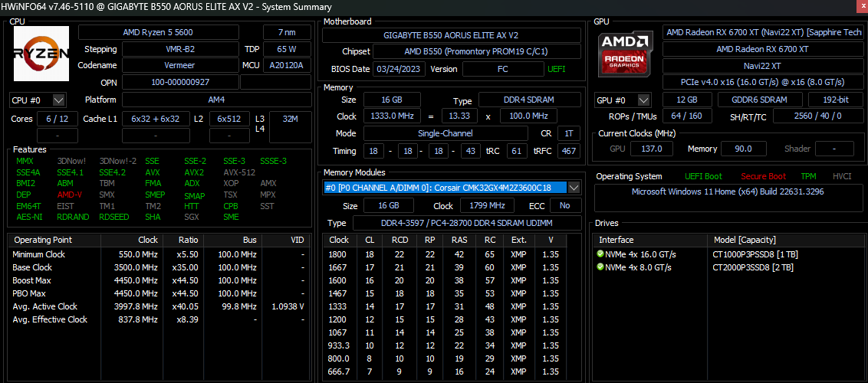Image resolution: width=868 pixels, height=383 pixels.
Task: Click the Vermeer codename field
Action: coord(180,65)
